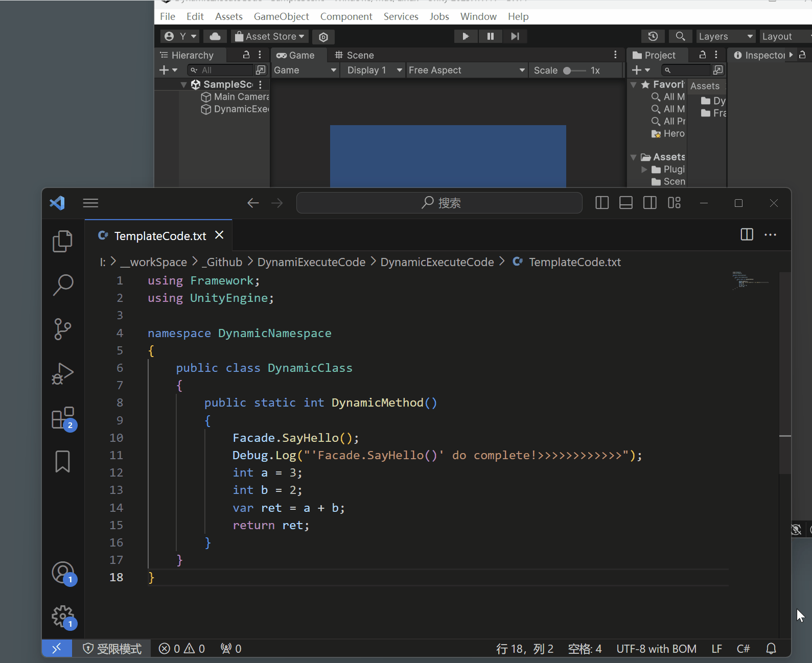Go forward using the right arrow
The height and width of the screenshot is (663, 812).
[277, 203]
